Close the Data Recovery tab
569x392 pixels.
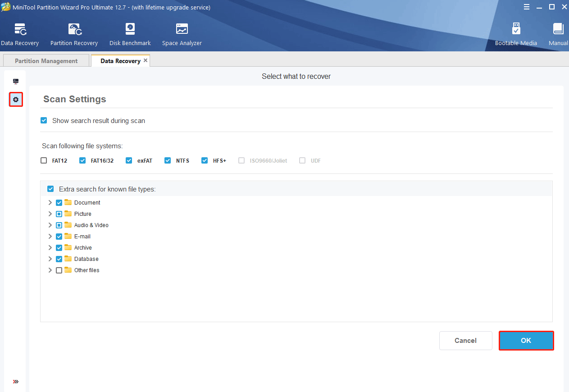[146, 60]
